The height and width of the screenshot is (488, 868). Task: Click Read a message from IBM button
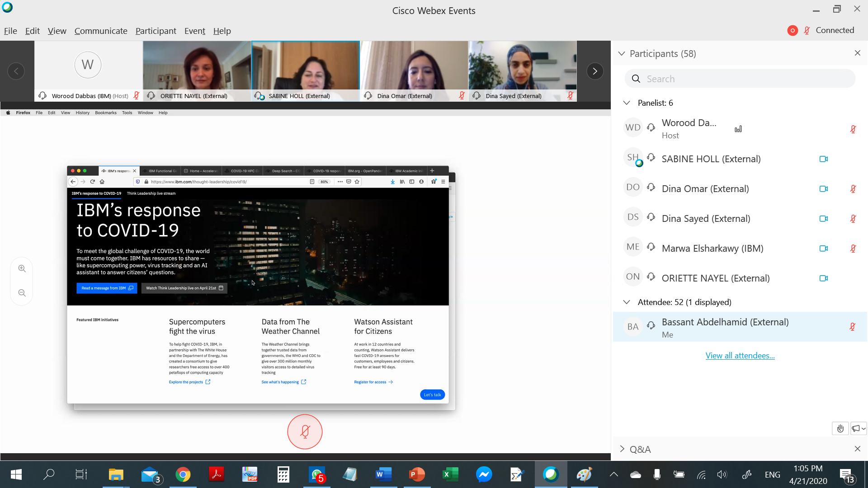point(107,288)
